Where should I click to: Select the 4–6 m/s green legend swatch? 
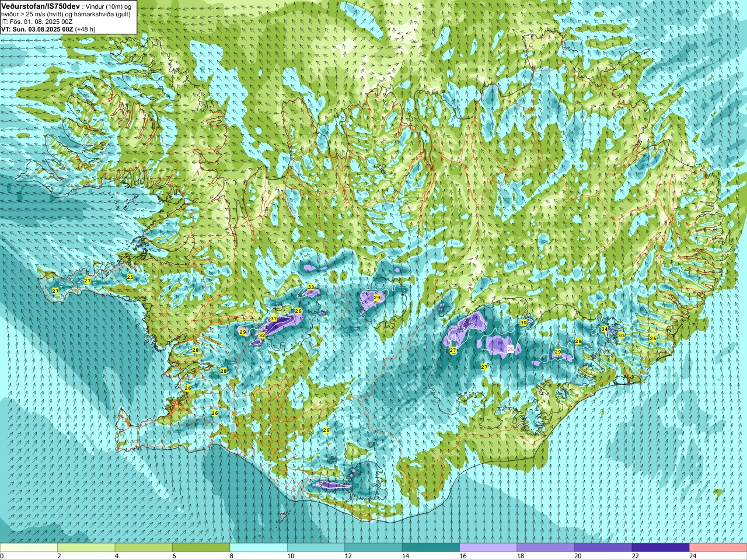tap(144, 548)
